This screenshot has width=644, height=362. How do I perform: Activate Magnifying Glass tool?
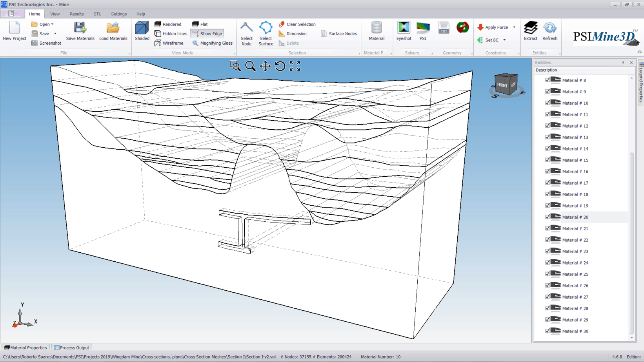click(212, 43)
